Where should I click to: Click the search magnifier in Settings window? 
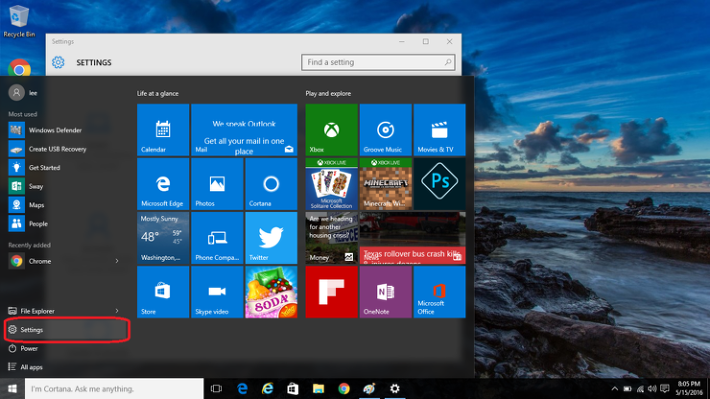(x=448, y=62)
